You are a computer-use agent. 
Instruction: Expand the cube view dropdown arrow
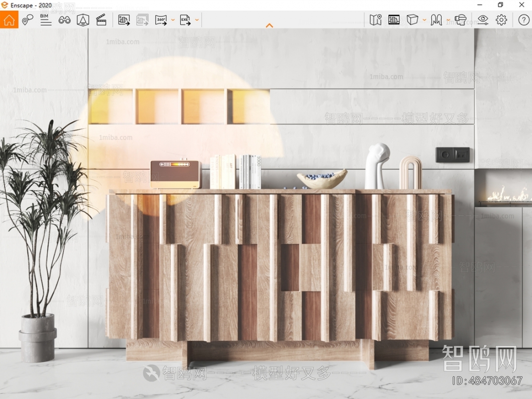point(425,20)
